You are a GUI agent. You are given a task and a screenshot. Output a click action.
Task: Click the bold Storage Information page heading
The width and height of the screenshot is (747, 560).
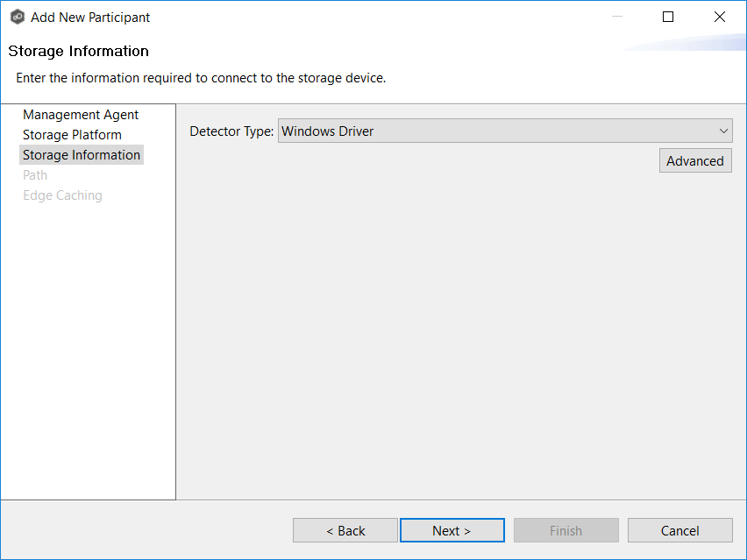[79, 51]
